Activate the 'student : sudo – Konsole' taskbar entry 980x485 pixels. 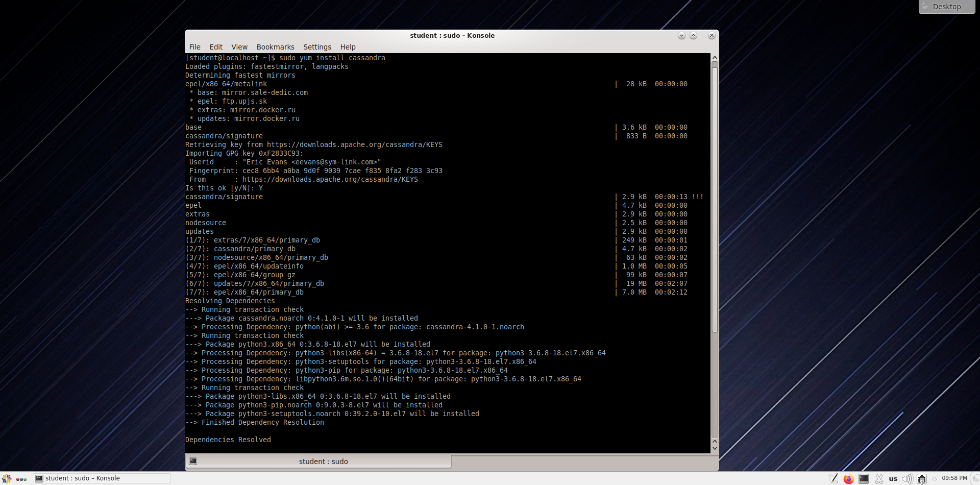[102, 478]
